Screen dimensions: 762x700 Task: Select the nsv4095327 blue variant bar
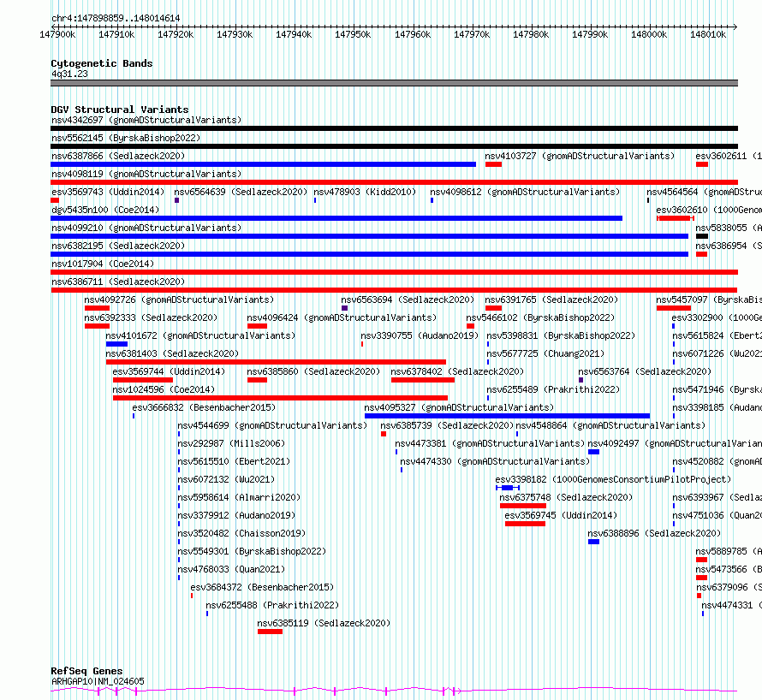pyautogui.click(x=507, y=416)
